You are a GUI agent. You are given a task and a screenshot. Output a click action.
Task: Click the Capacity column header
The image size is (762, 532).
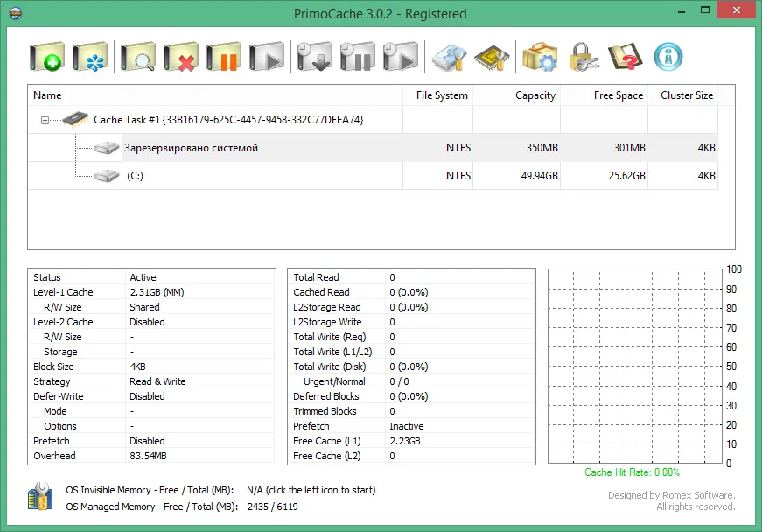click(516, 95)
